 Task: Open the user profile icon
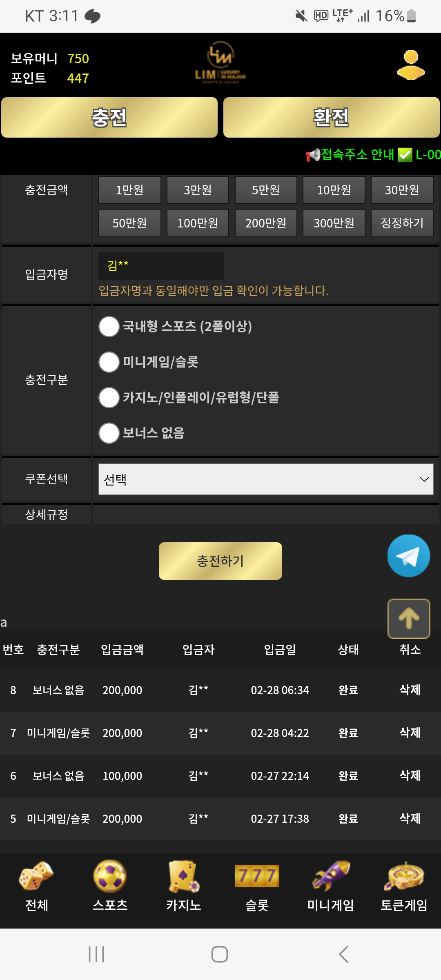coord(411,65)
